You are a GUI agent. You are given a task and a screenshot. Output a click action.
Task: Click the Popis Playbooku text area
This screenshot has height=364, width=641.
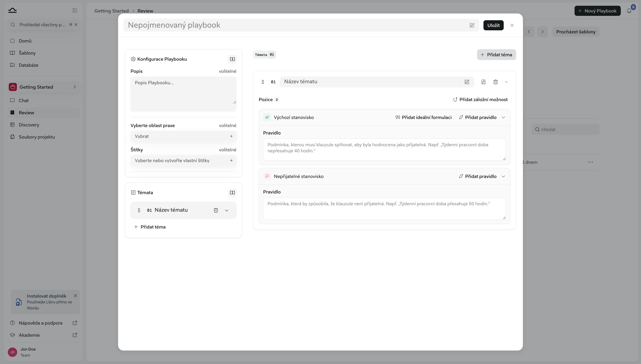click(183, 94)
